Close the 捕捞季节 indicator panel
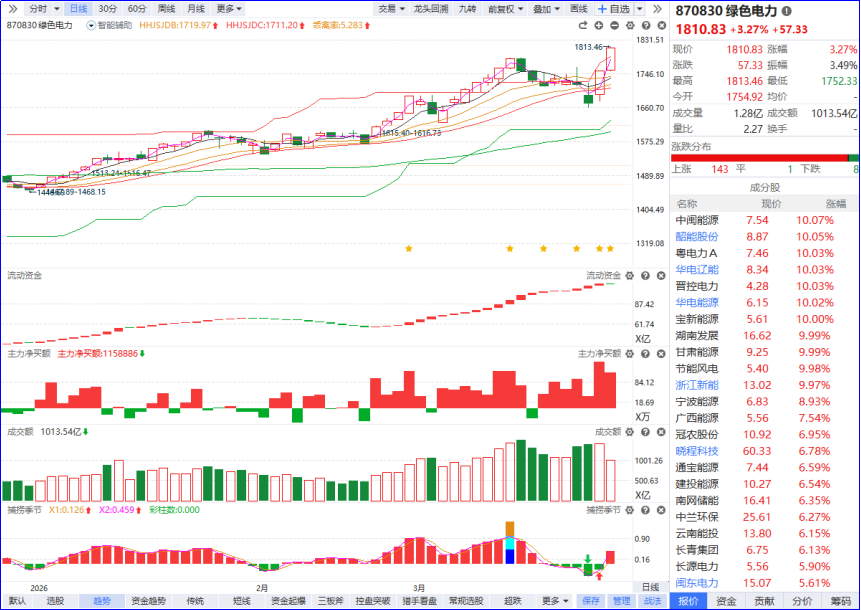Screen dimensions: 861x610 (661, 510)
